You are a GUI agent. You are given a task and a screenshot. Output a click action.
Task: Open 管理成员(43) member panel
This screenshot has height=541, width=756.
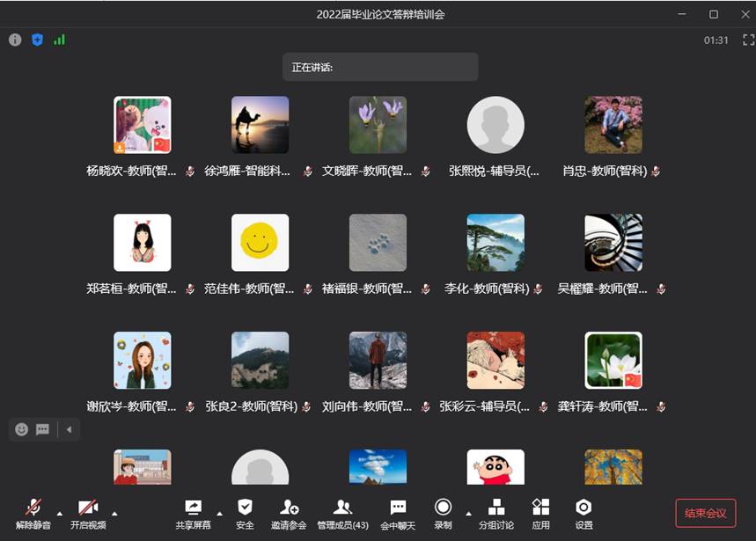point(342,513)
